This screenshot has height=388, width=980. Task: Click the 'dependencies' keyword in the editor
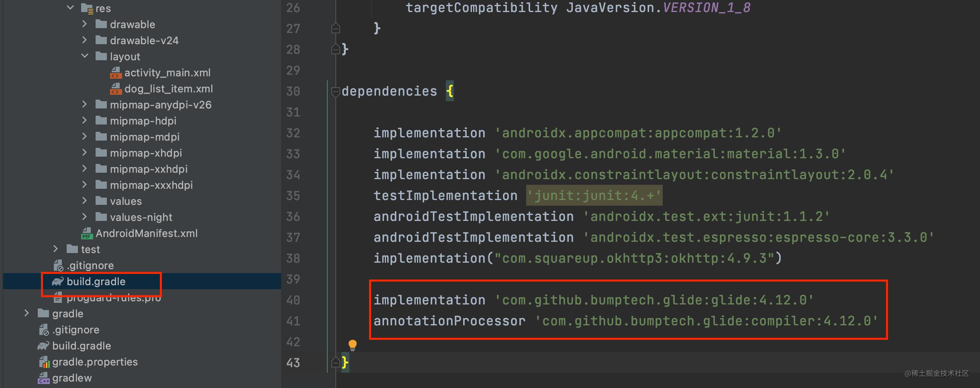(389, 91)
